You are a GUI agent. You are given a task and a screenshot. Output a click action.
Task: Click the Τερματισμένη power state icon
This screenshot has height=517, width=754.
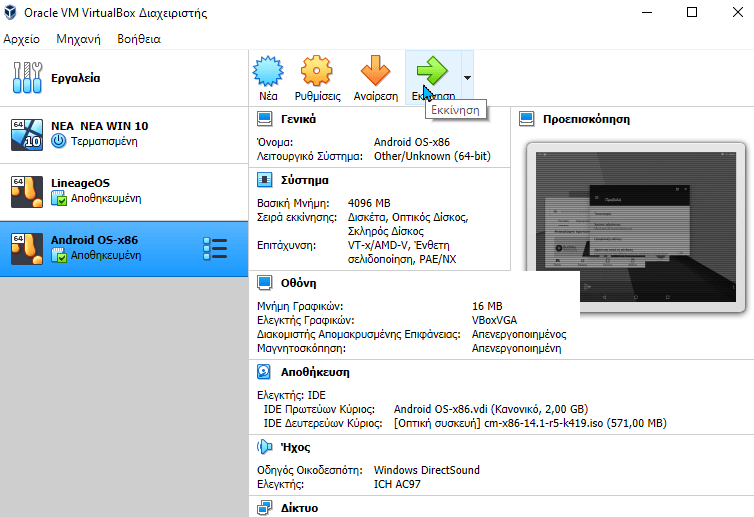pyautogui.click(x=59, y=141)
